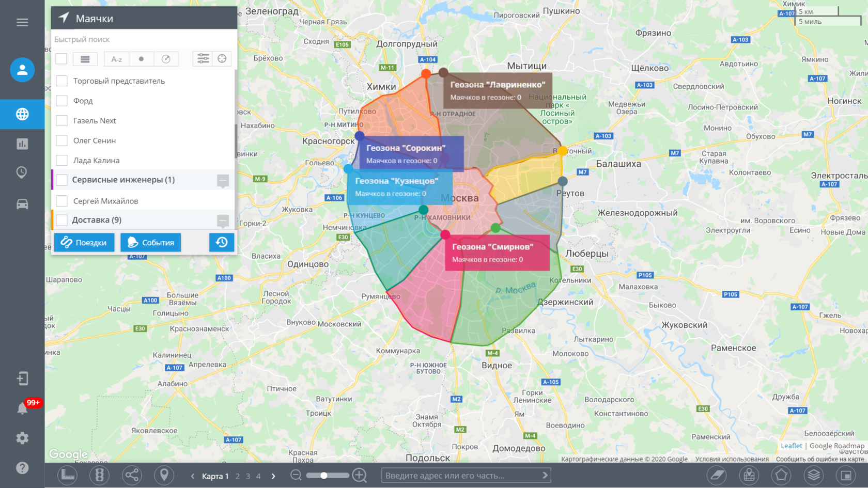The image size is (868, 488).
Task: Click Сообщить об ошибке на карте link
Action: click(x=820, y=459)
